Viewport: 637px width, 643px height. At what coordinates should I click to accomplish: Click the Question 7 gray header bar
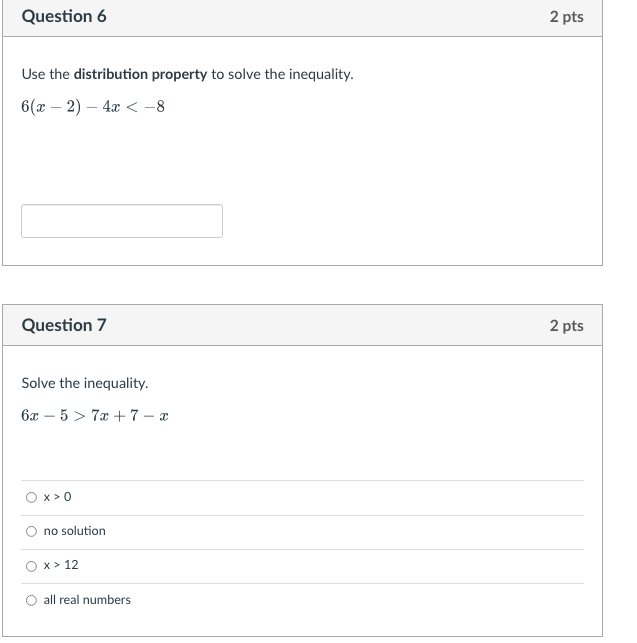[303, 325]
